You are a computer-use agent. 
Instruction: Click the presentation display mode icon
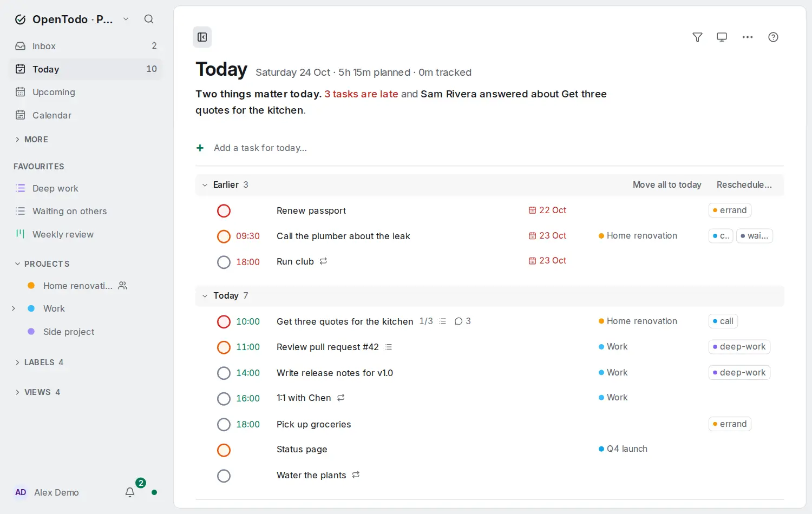point(722,37)
